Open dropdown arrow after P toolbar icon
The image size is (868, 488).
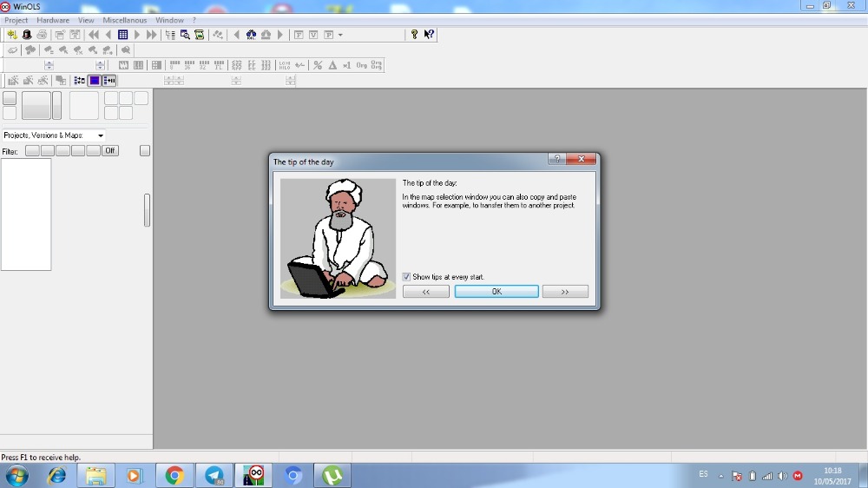[340, 35]
